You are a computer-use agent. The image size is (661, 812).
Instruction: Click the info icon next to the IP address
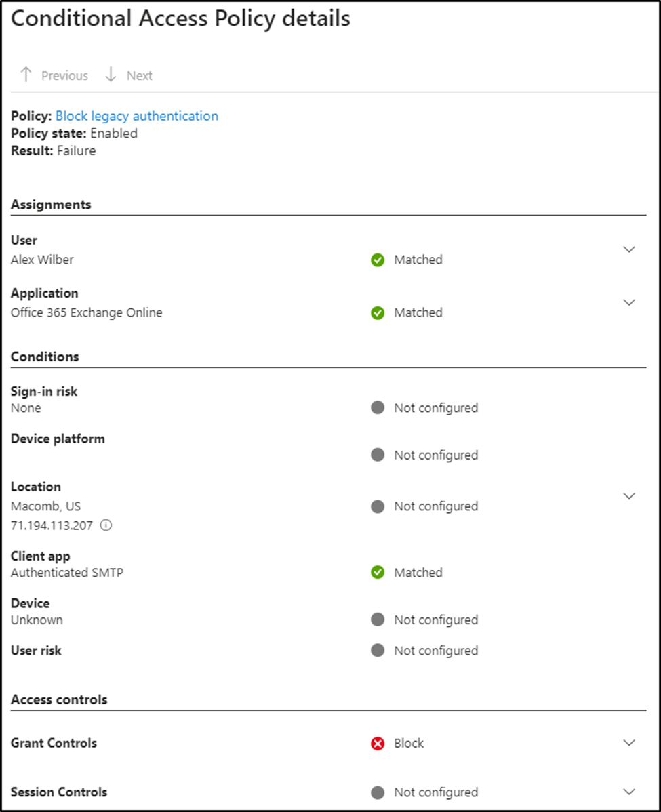tap(105, 525)
